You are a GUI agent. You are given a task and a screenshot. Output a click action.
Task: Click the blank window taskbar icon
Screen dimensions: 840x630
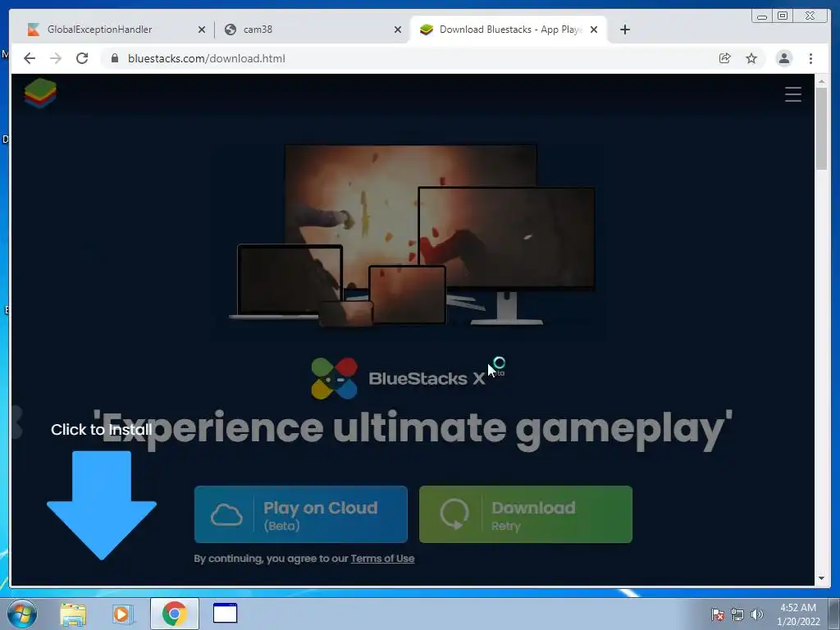(x=225, y=614)
